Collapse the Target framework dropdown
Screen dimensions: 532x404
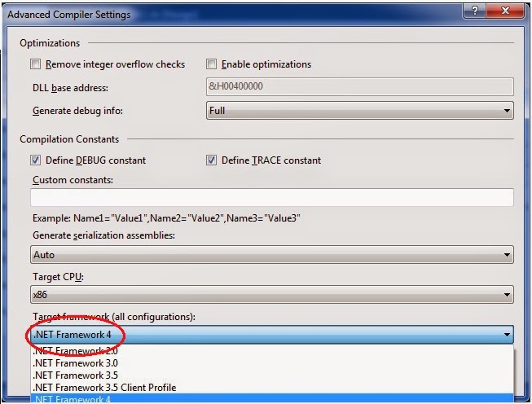click(x=272, y=335)
